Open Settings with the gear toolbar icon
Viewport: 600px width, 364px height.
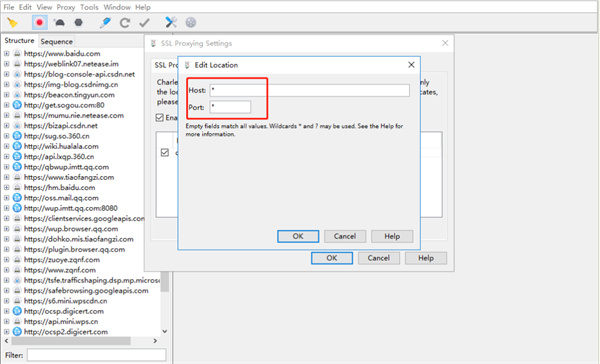coord(191,23)
